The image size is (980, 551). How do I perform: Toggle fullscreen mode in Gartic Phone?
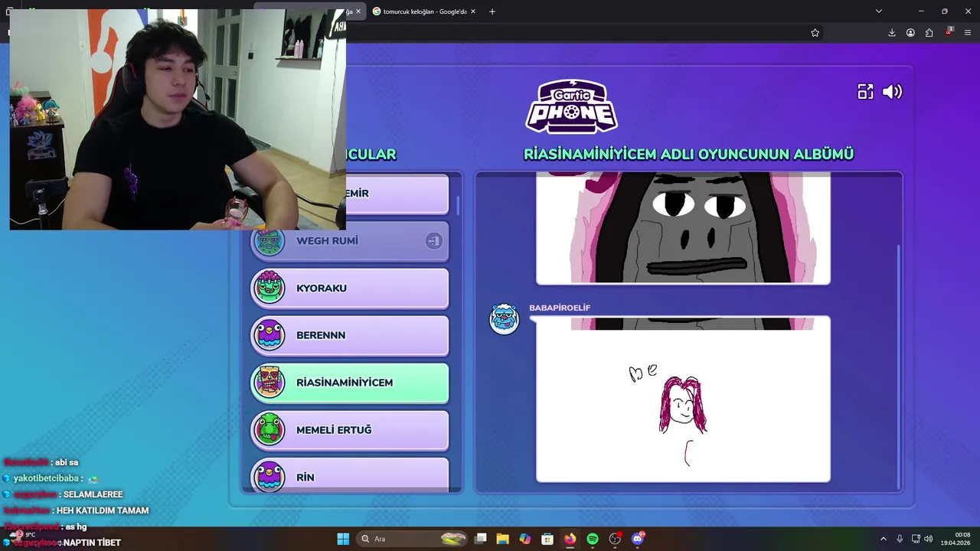coord(865,92)
